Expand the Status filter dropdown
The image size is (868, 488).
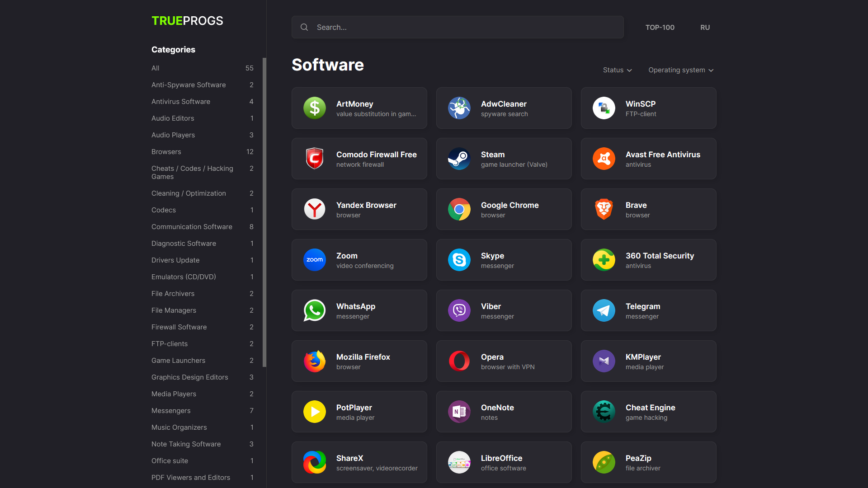pyautogui.click(x=617, y=70)
